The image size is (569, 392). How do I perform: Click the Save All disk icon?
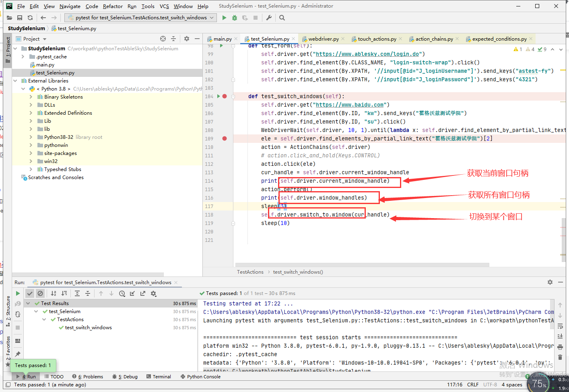coord(20,18)
